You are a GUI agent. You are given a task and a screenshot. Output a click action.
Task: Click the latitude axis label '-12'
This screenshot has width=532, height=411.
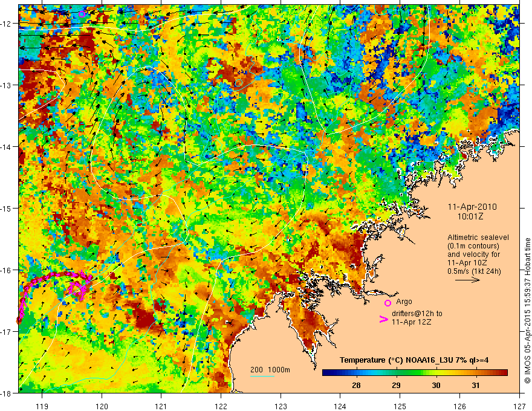click(x=6, y=24)
